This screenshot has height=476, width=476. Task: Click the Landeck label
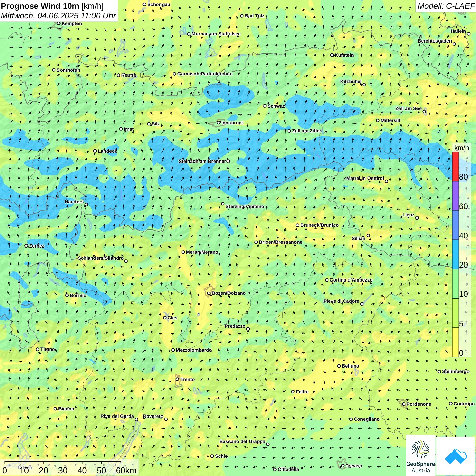point(107,151)
